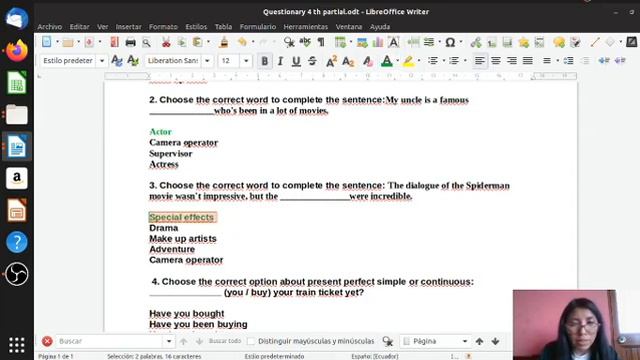The height and width of the screenshot is (360, 640).
Task: Show applications grid in dock
Action: coord(17,345)
